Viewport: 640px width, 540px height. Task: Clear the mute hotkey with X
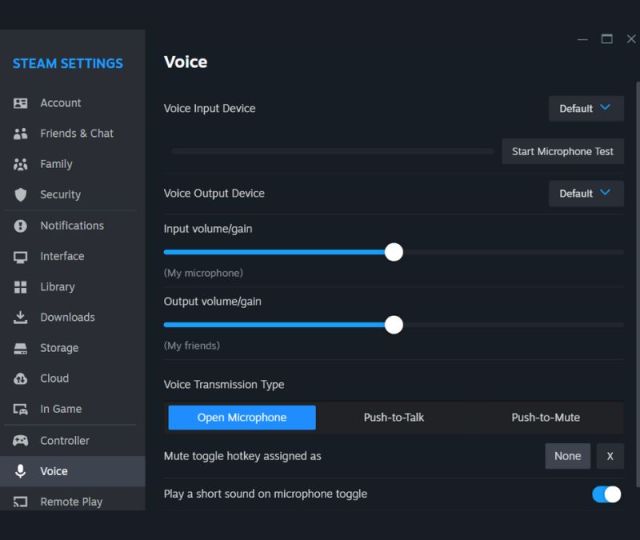coord(610,456)
